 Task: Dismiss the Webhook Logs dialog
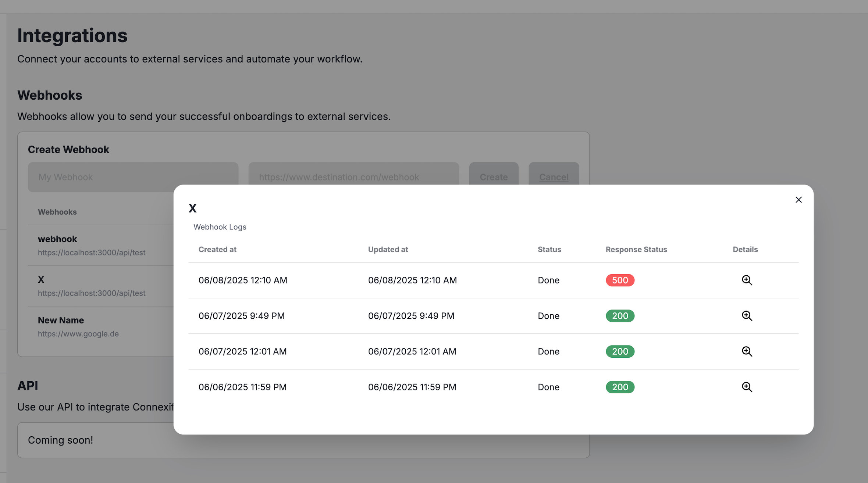click(798, 200)
